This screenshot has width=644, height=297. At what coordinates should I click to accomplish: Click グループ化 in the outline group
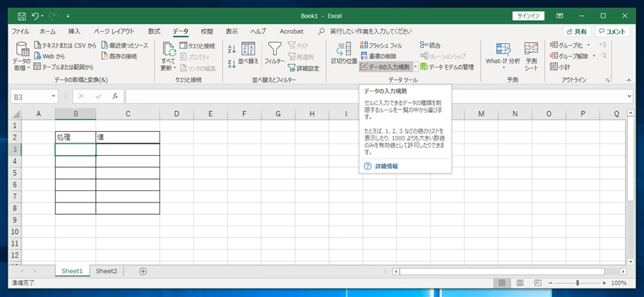tap(567, 45)
